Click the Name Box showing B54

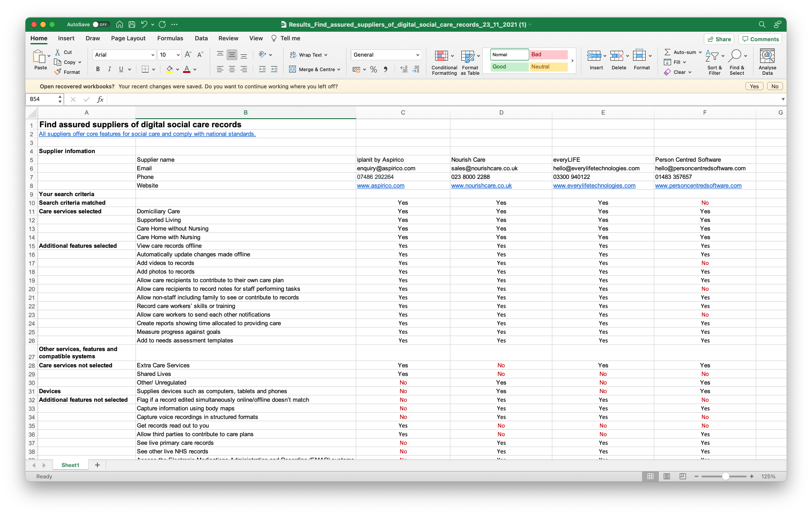click(x=44, y=99)
